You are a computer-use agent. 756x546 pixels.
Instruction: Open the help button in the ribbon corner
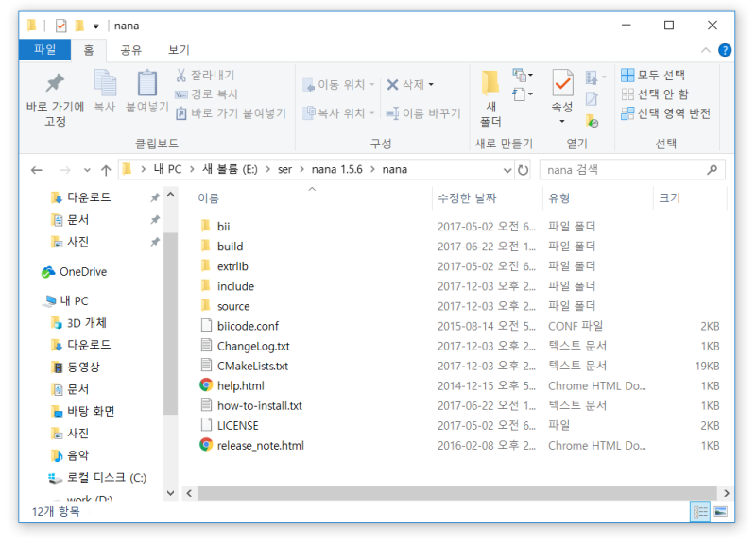coord(724,50)
